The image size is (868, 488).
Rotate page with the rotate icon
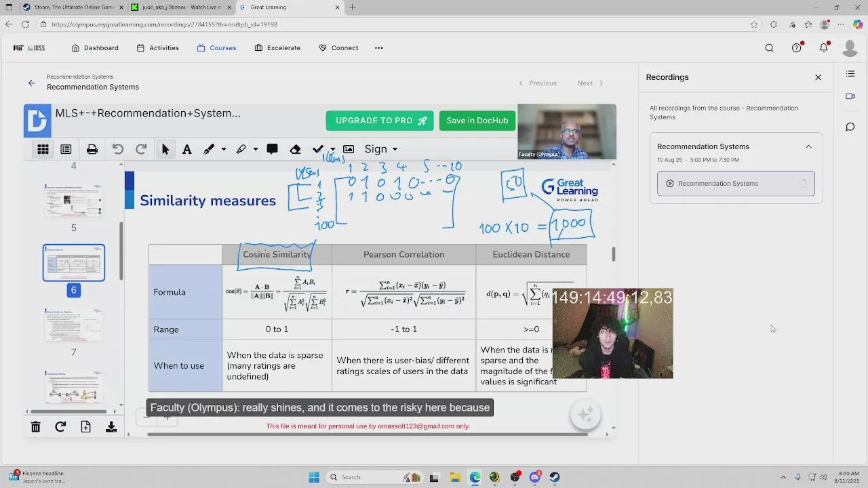click(x=60, y=426)
